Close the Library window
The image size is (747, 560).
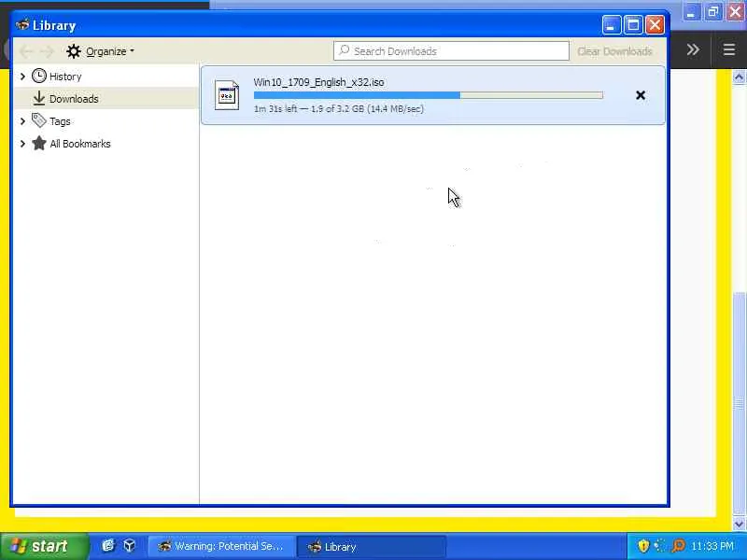pyautogui.click(x=655, y=25)
